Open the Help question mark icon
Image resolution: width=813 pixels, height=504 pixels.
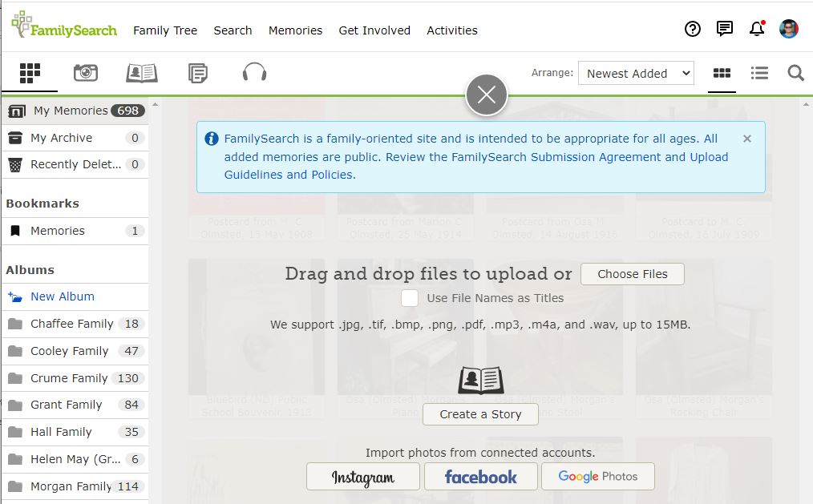(692, 29)
